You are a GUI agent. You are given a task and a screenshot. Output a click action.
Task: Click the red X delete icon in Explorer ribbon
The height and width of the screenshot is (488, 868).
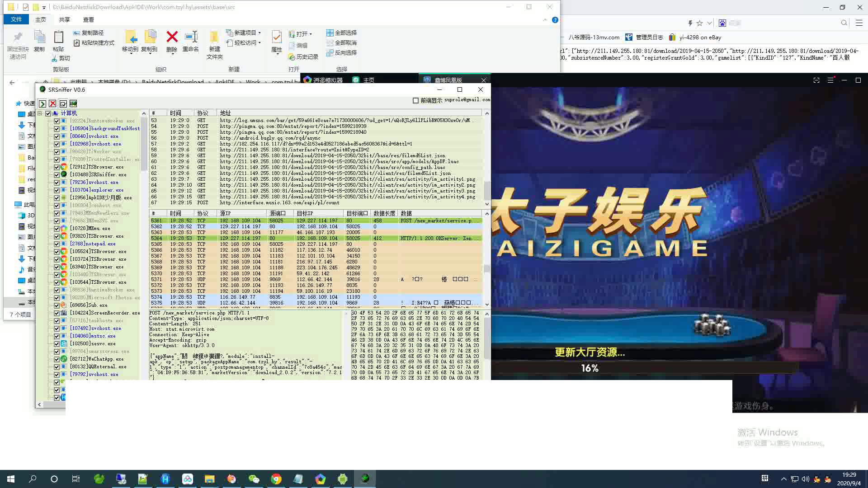[172, 37]
